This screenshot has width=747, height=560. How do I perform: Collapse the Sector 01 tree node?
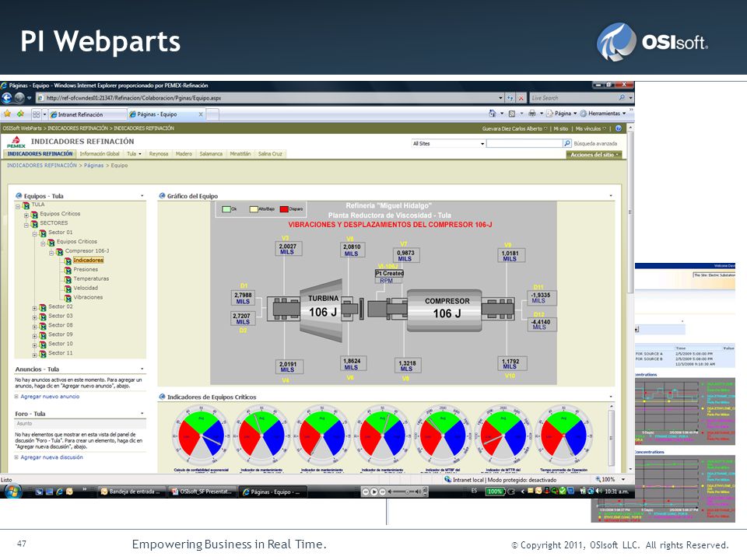[34, 234]
